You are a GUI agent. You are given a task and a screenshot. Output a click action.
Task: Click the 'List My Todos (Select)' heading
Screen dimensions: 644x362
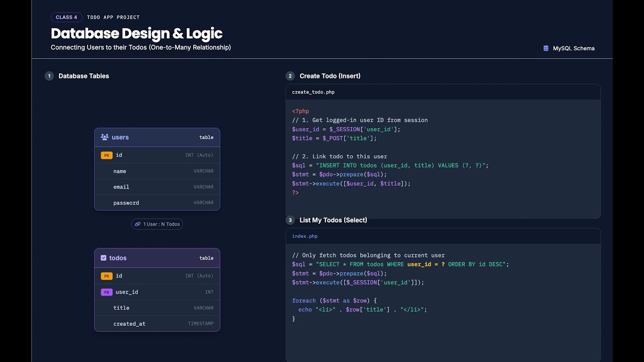tap(333, 220)
